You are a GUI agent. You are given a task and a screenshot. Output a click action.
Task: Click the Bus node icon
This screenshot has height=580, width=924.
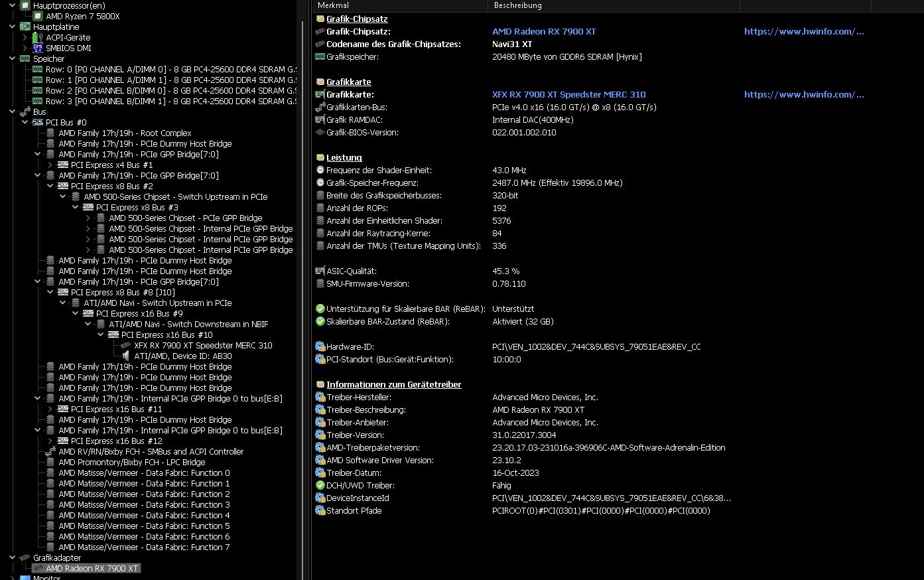25,111
